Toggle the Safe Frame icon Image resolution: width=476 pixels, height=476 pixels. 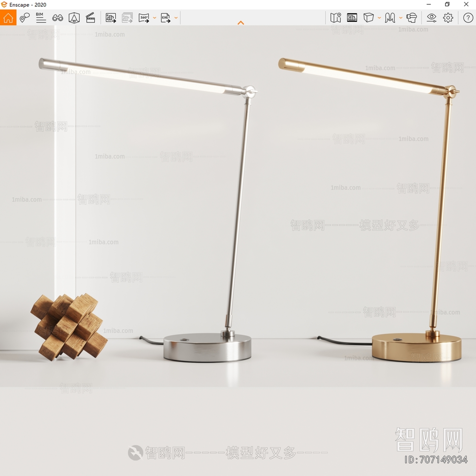[x=352, y=18]
